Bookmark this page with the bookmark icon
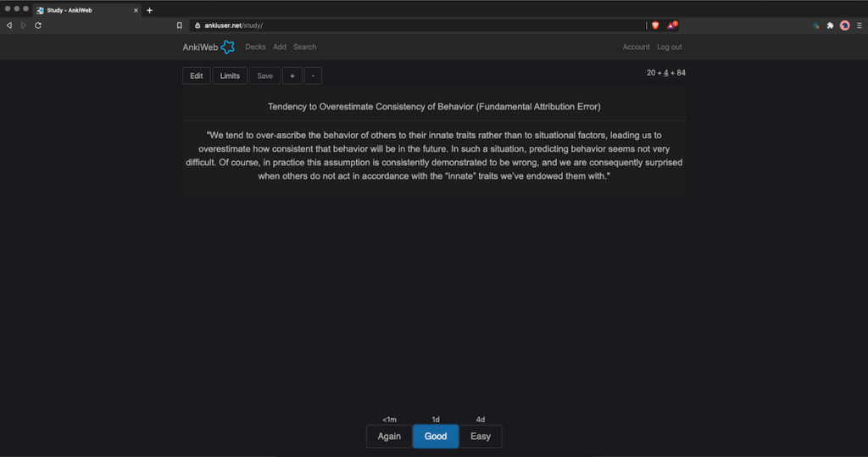This screenshot has height=457, width=868. point(180,25)
